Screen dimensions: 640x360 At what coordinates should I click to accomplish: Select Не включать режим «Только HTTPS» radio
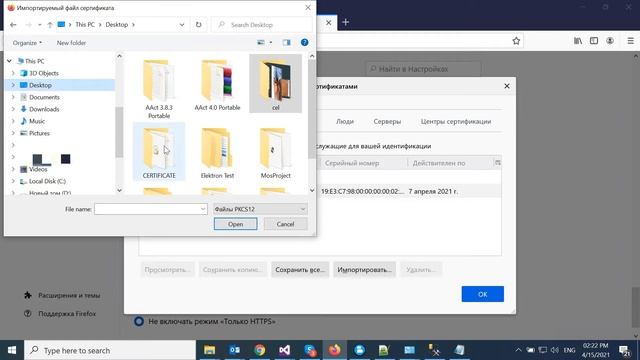139,321
